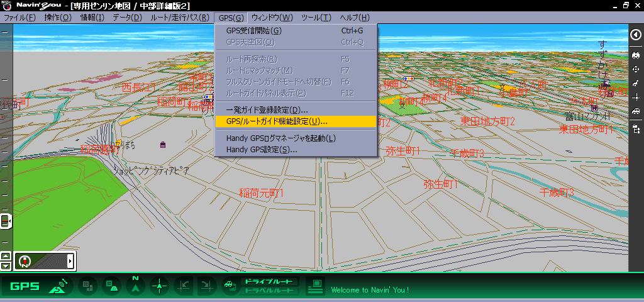Viewport: 644px width, 302px height.
Task: Click the 千歳町3 label near river
Action: pos(557,192)
